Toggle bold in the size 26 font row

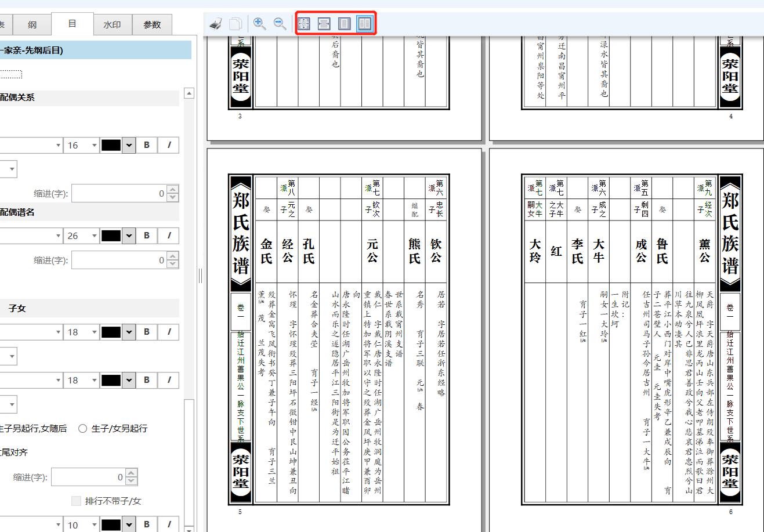[147, 236]
